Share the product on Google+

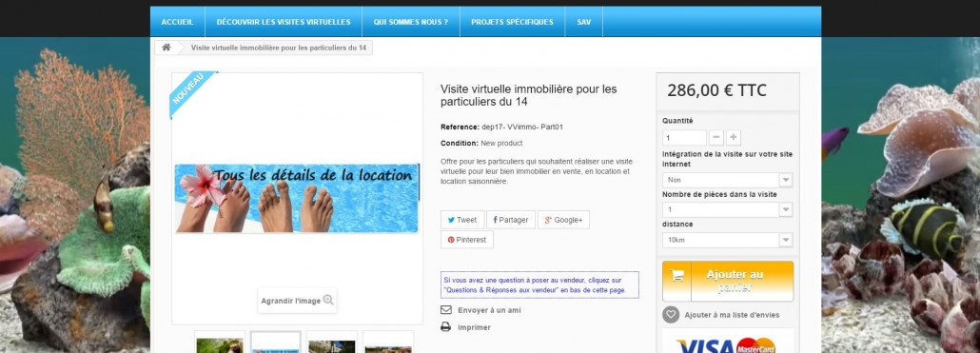tap(563, 220)
